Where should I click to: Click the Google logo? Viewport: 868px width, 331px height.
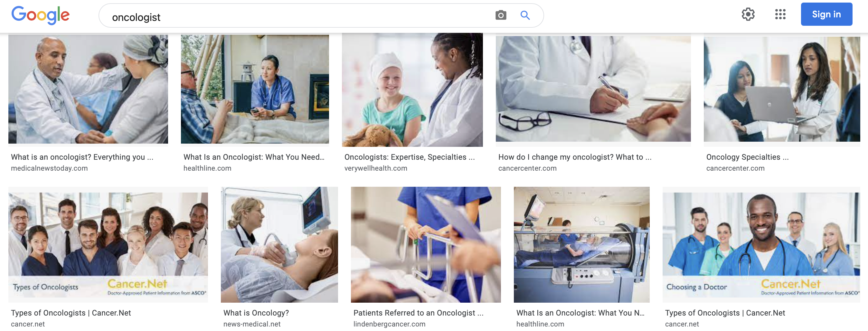(x=41, y=15)
